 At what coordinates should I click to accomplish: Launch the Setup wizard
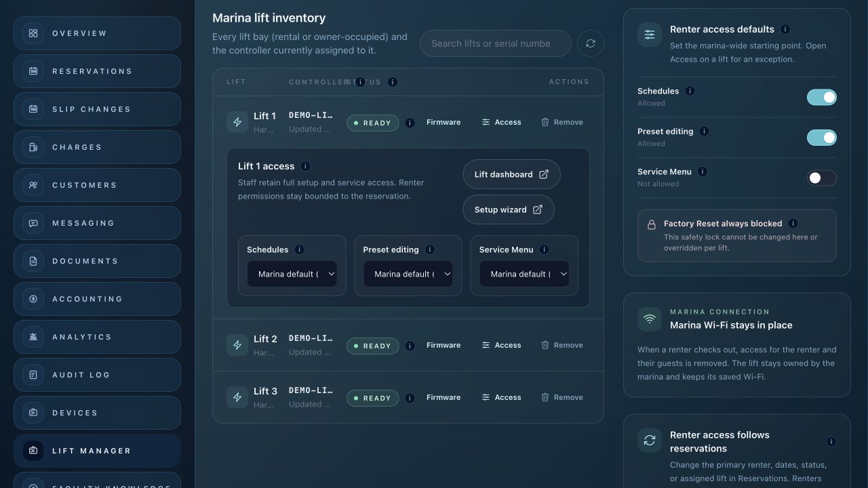(509, 209)
